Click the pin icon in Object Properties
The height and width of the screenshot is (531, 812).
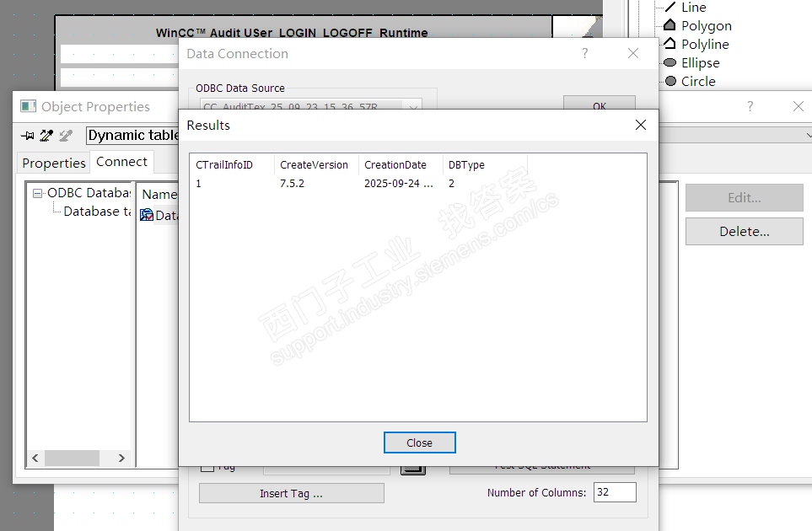[28, 136]
